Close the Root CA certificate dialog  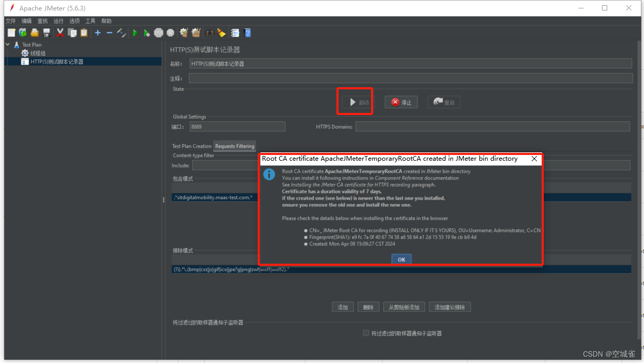(534, 159)
